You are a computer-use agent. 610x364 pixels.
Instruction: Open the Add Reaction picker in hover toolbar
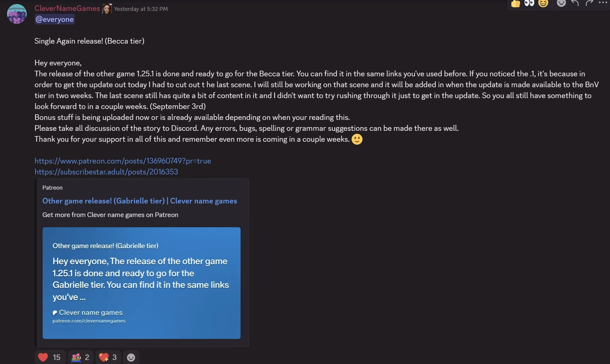(x=561, y=3)
